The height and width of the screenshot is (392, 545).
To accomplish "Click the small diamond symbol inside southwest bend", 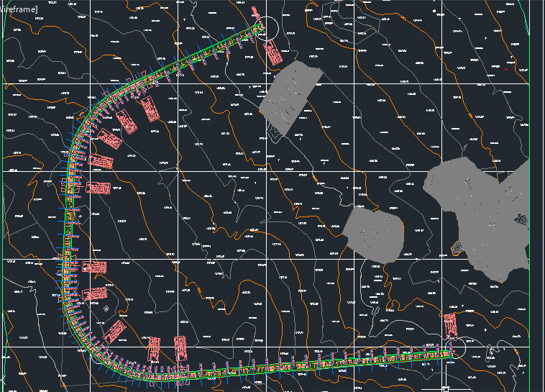I will click(x=106, y=309).
